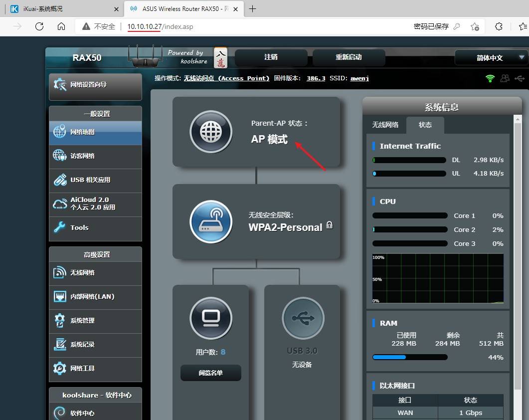Open 无线网络 under advanced settings
529x420 pixels.
coord(59,273)
